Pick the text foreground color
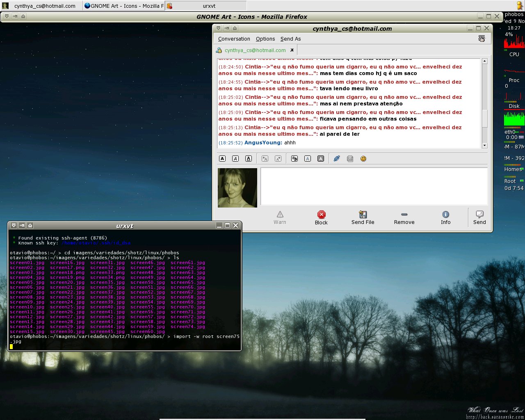Image resolution: width=525 pixels, height=420 pixels. coord(308,159)
